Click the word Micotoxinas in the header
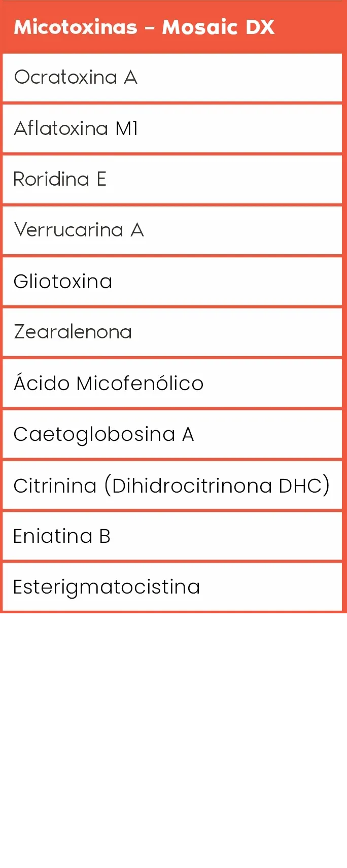This screenshot has width=347, height=868. point(76,27)
